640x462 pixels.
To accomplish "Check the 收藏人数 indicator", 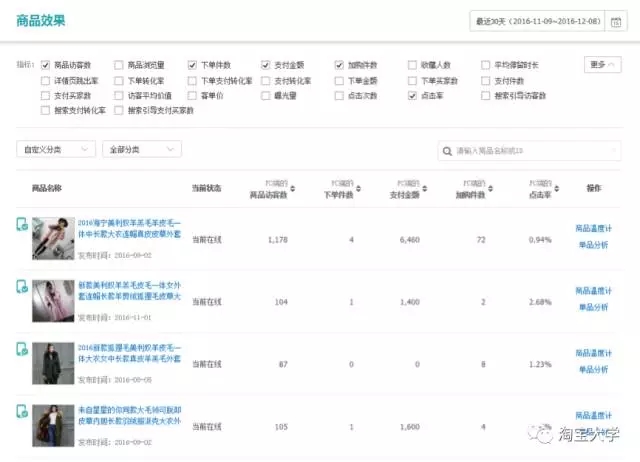I will click(x=412, y=65).
